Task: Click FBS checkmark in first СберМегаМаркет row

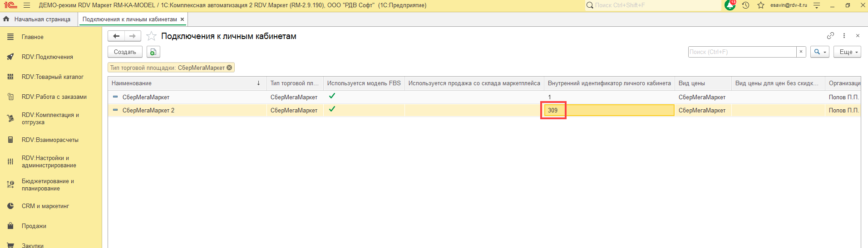Action: click(x=332, y=96)
